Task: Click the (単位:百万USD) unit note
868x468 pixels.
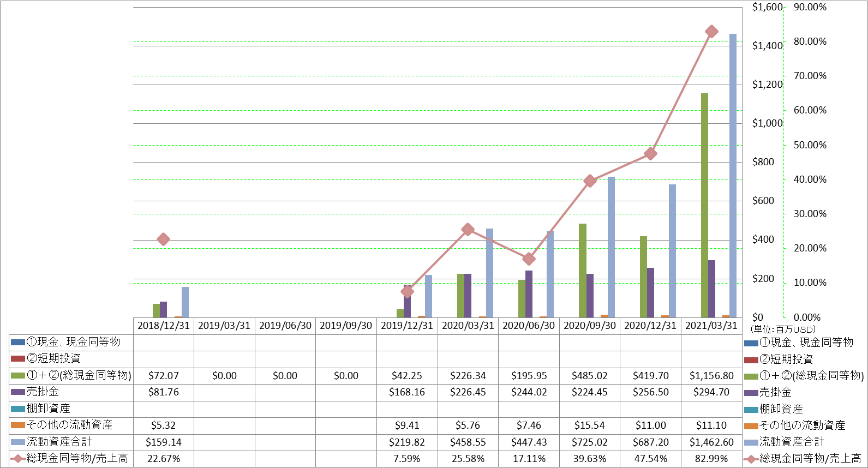Action: point(783,329)
